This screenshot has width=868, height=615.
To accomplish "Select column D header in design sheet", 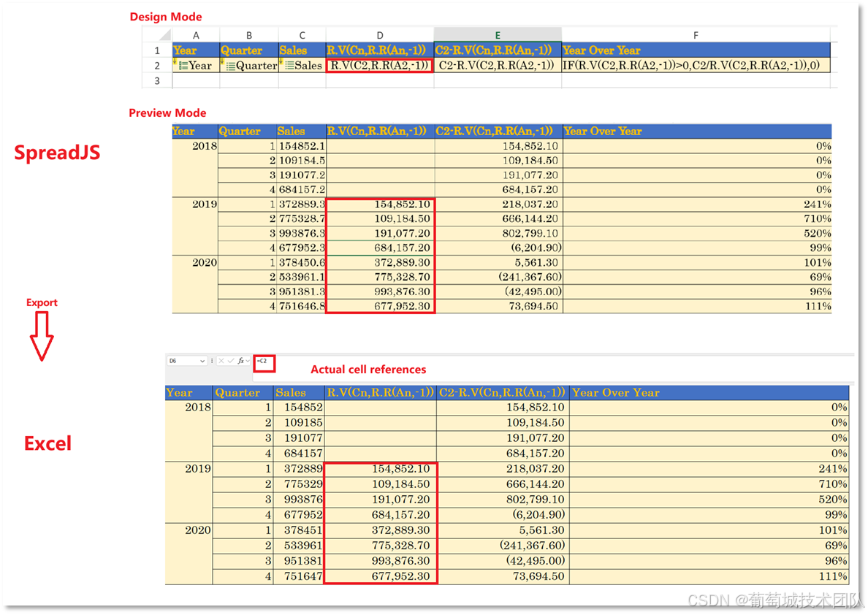I will point(380,36).
